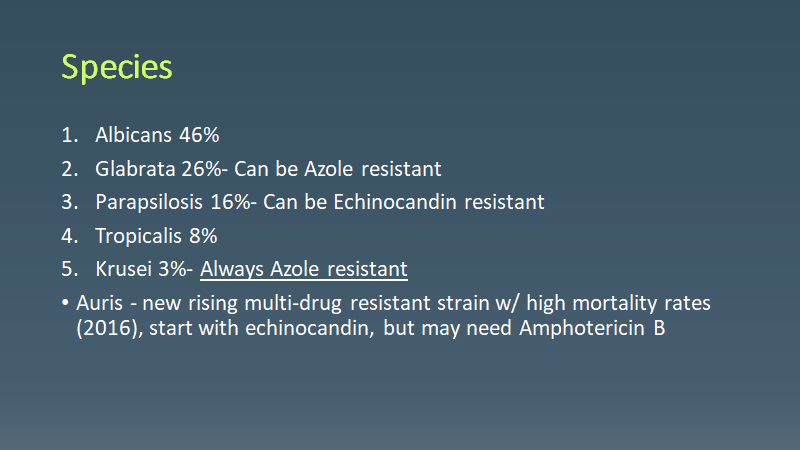The height and width of the screenshot is (450, 800).
Task: Click the "high mortality rates" phrase
Action: coord(629,303)
